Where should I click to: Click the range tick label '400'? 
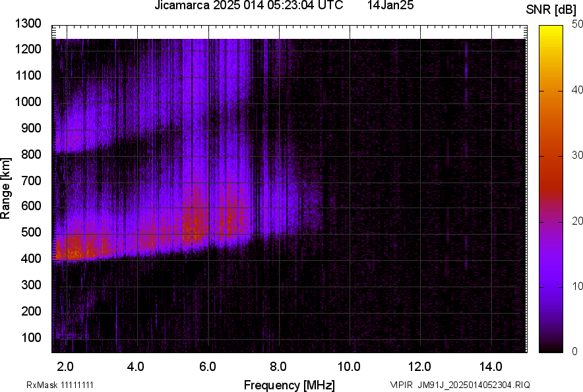[32, 258]
